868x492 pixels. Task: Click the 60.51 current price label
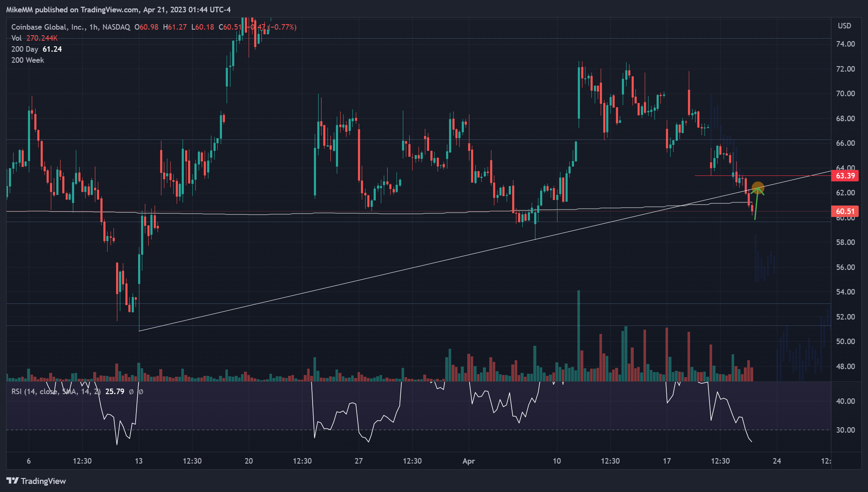(845, 211)
